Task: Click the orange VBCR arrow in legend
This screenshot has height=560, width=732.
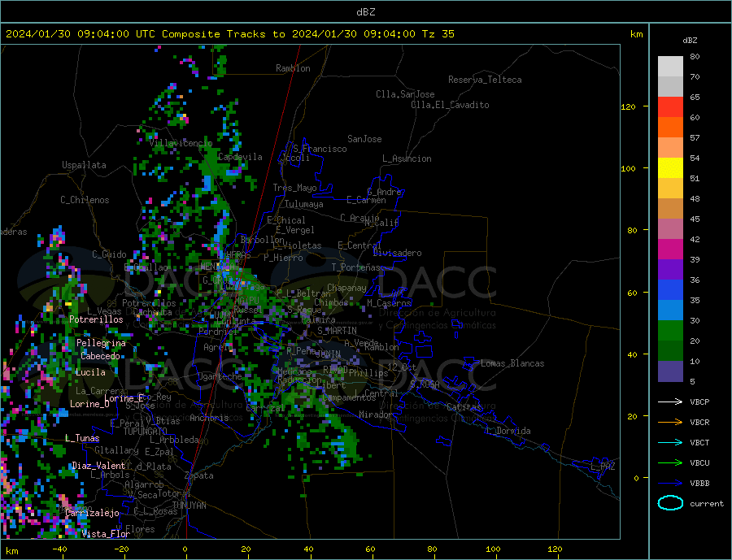Action: pyautogui.click(x=670, y=423)
